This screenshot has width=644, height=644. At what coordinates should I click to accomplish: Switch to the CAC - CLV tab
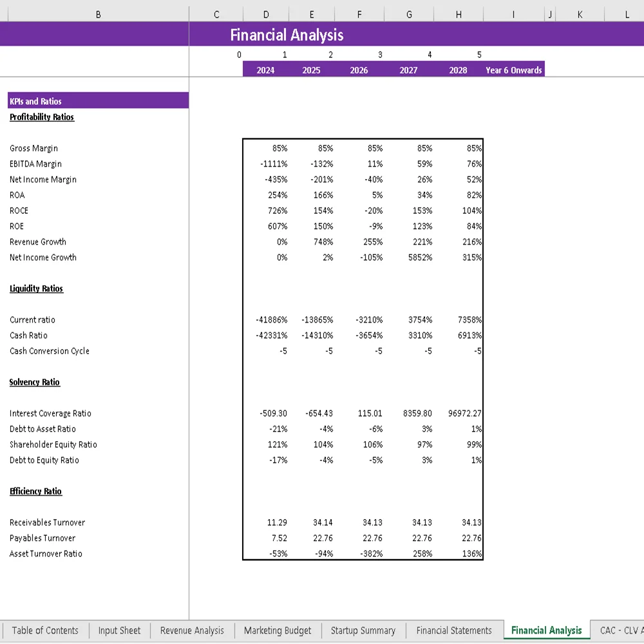click(x=620, y=630)
